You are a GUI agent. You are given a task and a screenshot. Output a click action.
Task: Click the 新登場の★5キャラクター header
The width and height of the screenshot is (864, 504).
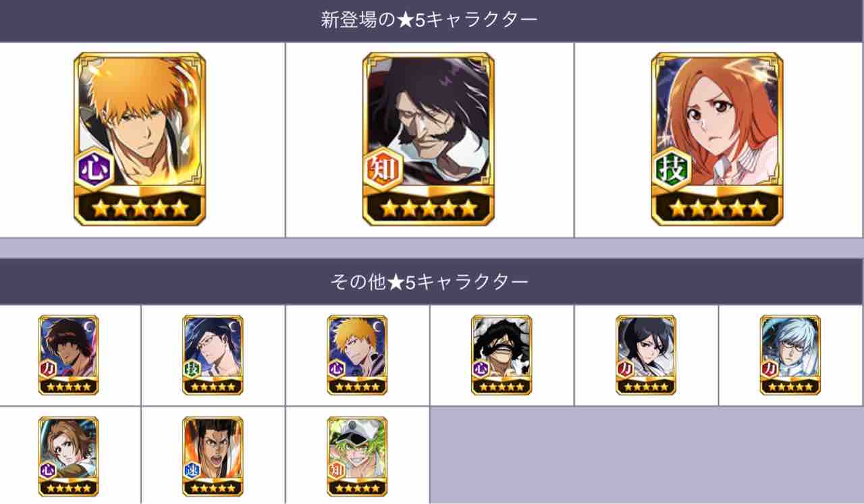click(429, 21)
